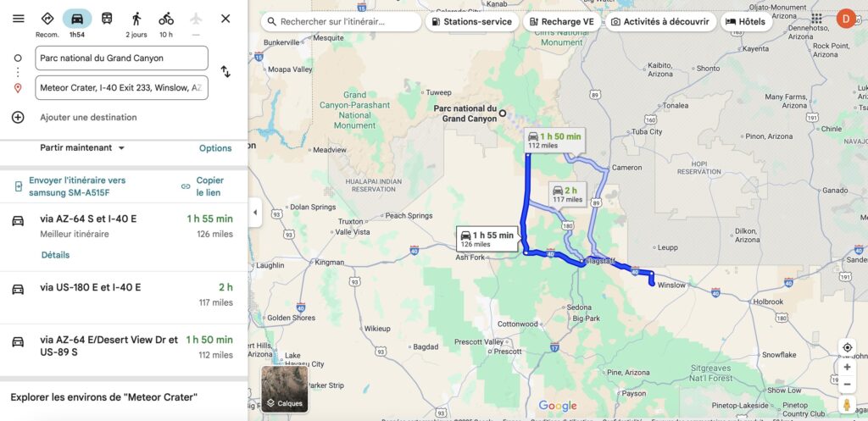Filter by Stations-service
The height and width of the screenshot is (421, 868).
click(x=471, y=21)
